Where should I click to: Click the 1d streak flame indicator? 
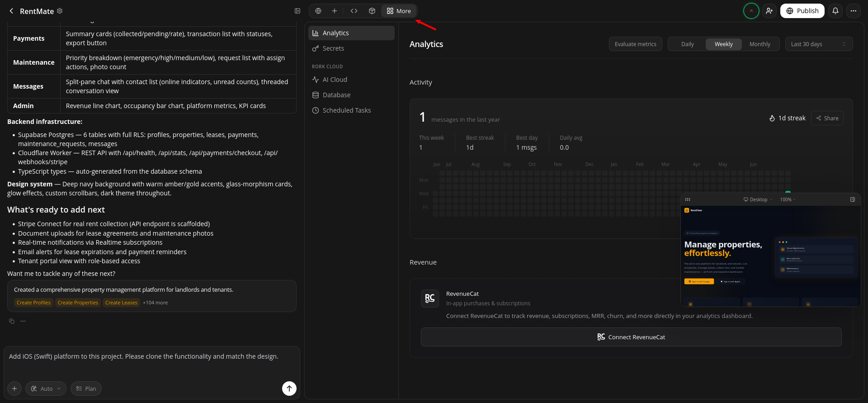click(787, 118)
